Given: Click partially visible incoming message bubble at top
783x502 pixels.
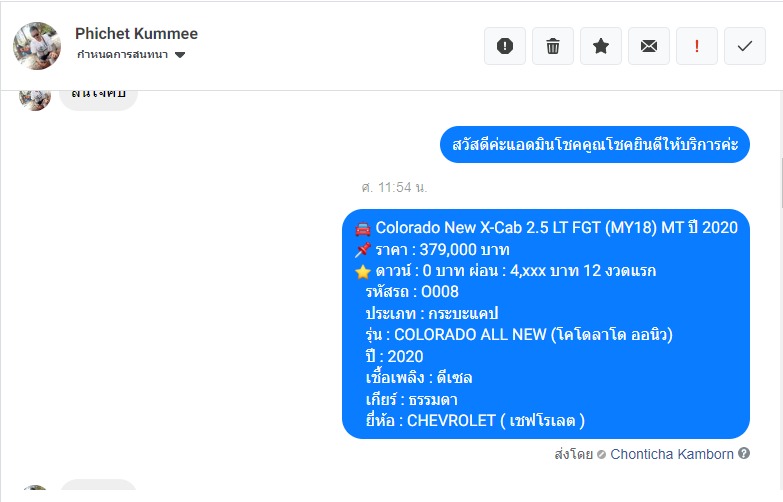Looking at the screenshot, I should click(x=98, y=100).
